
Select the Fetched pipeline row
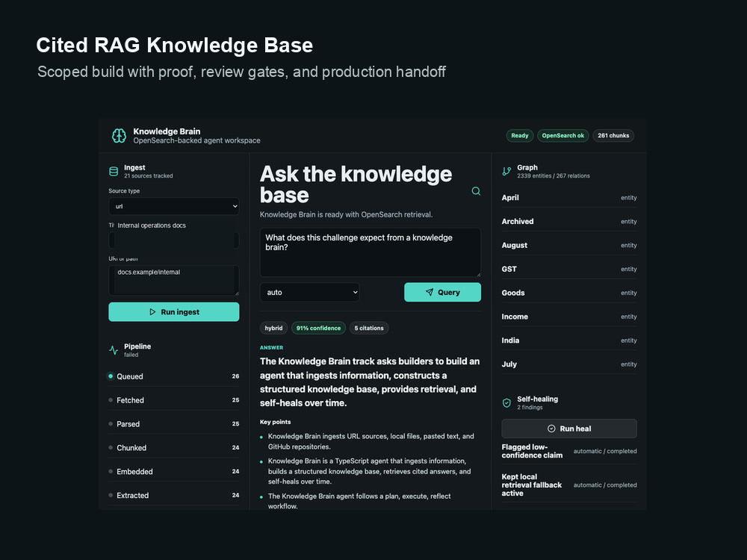click(174, 400)
